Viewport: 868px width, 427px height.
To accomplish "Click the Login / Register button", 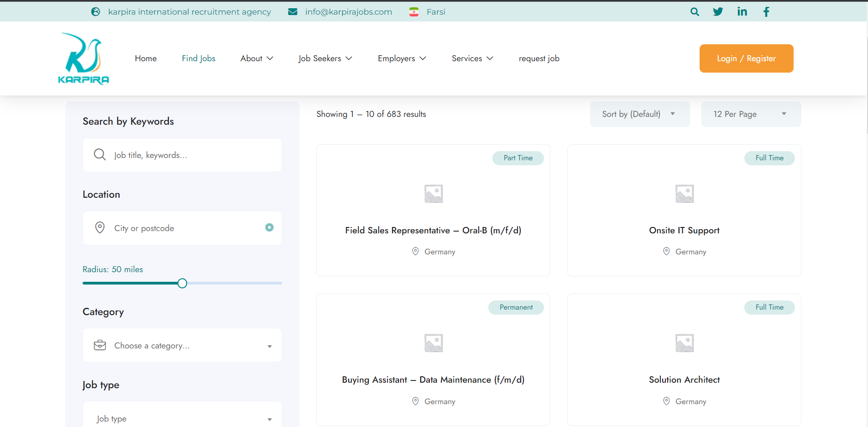I will 746,58.
